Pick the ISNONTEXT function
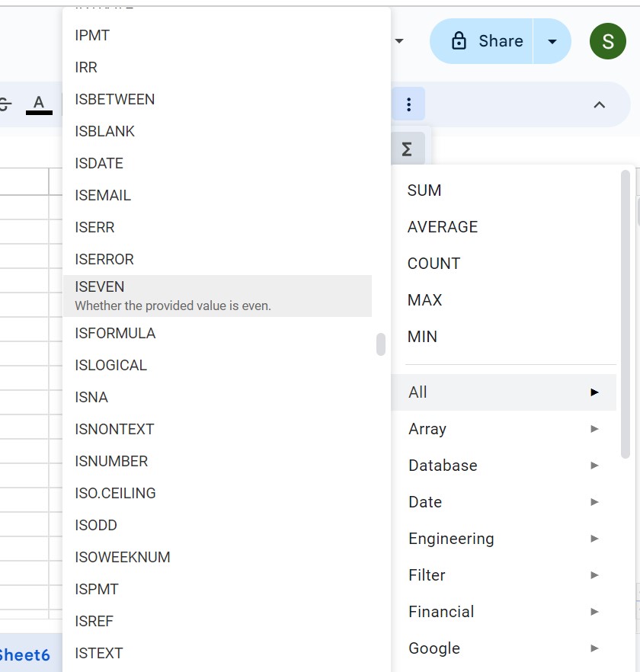Screen dimensions: 640x672 [217, 430]
